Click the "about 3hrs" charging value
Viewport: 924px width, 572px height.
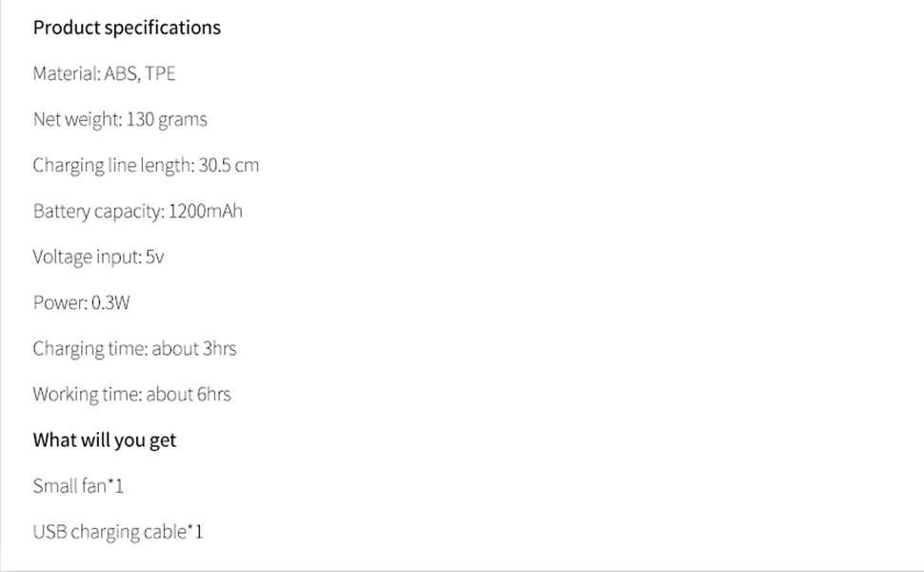[194, 348]
